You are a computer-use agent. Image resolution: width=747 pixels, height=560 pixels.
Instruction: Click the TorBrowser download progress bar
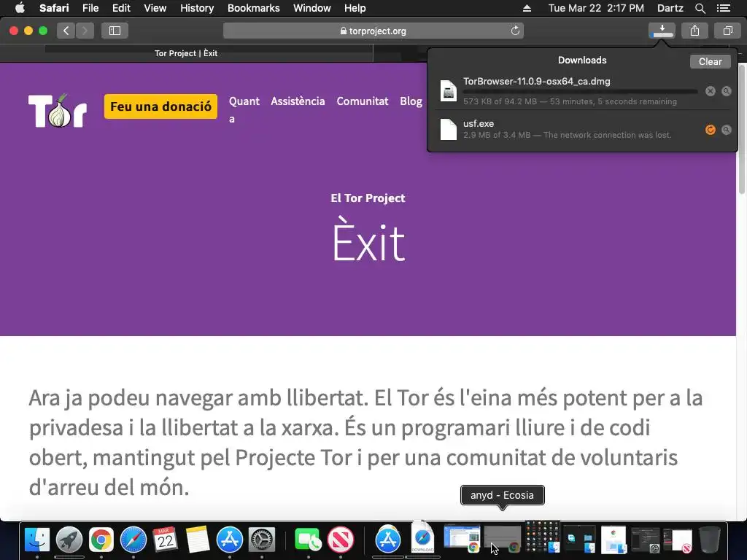tap(580, 91)
